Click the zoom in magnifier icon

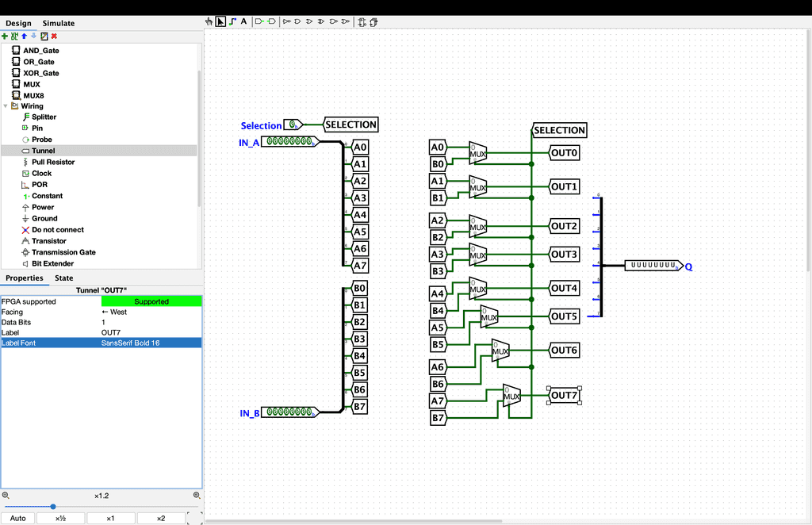point(197,496)
